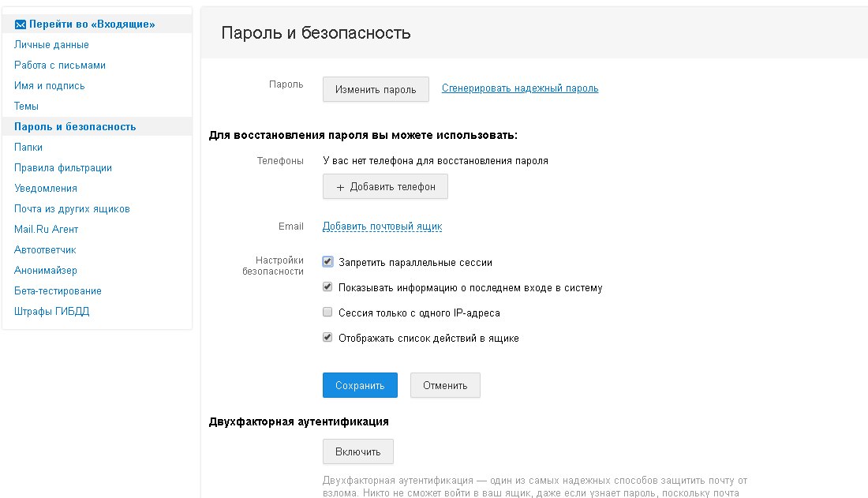This screenshot has height=498, width=868.
Task: Select «Имя и подпись» menu item
Action: pos(50,86)
